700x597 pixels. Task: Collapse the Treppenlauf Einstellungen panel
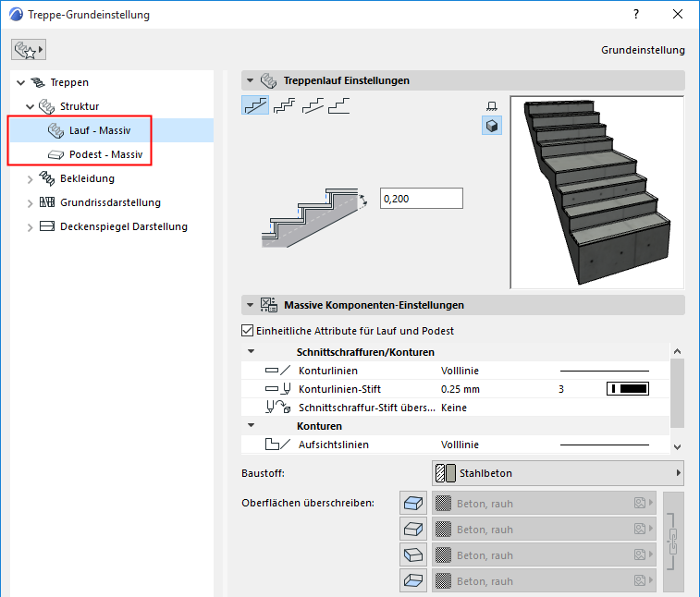pos(250,80)
